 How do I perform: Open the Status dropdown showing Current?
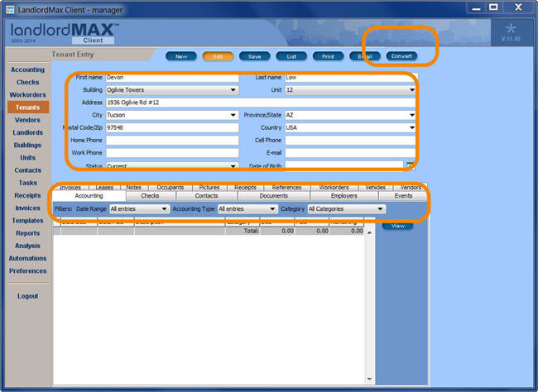click(172, 166)
